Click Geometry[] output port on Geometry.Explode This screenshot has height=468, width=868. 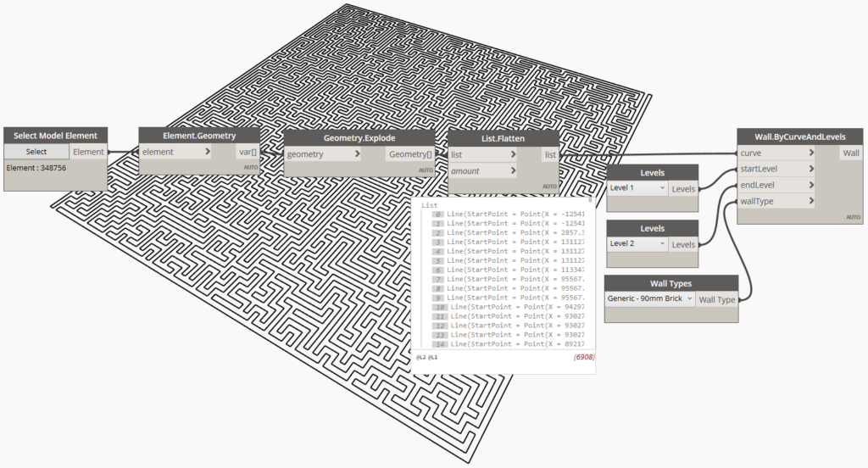(410, 154)
